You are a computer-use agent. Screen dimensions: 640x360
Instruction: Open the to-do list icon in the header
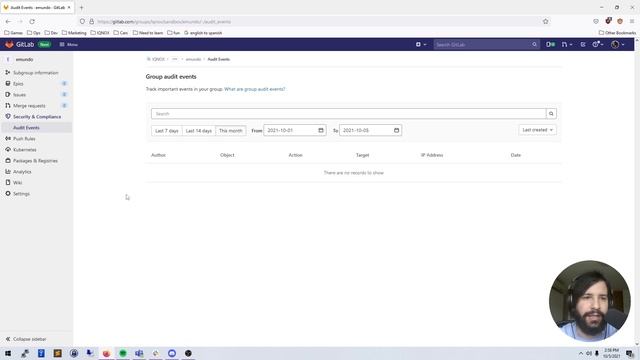pyautogui.click(x=583, y=44)
